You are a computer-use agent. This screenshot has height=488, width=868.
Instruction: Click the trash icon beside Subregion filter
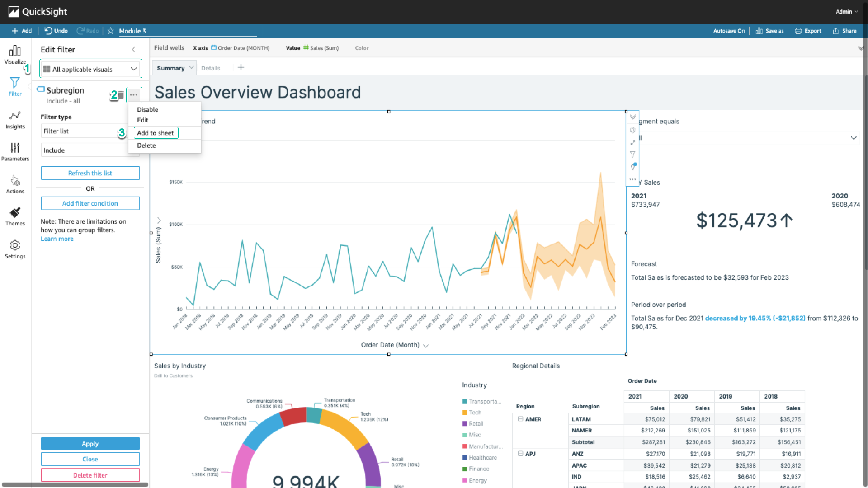(x=121, y=95)
